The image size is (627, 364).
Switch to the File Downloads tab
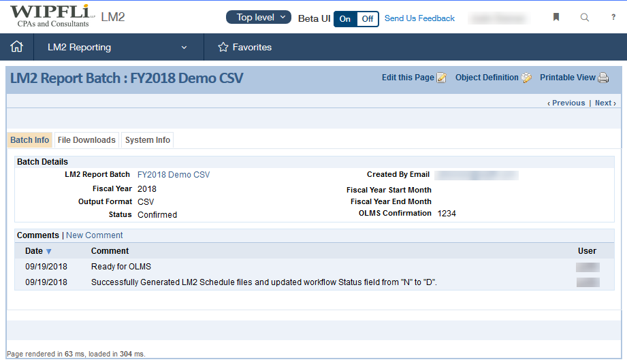pyautogui.click(x=86, y=140)
